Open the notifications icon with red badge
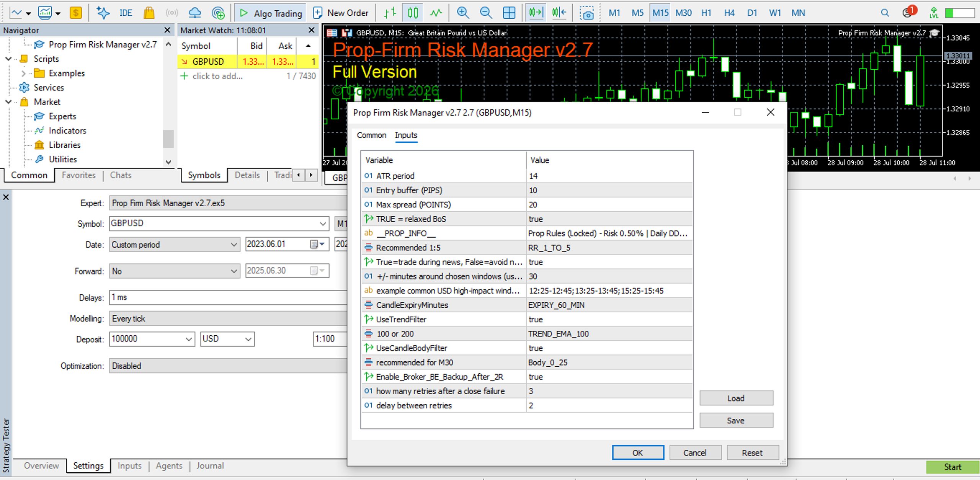The height and width of the screenshot is (480, 980). point(909,12)
